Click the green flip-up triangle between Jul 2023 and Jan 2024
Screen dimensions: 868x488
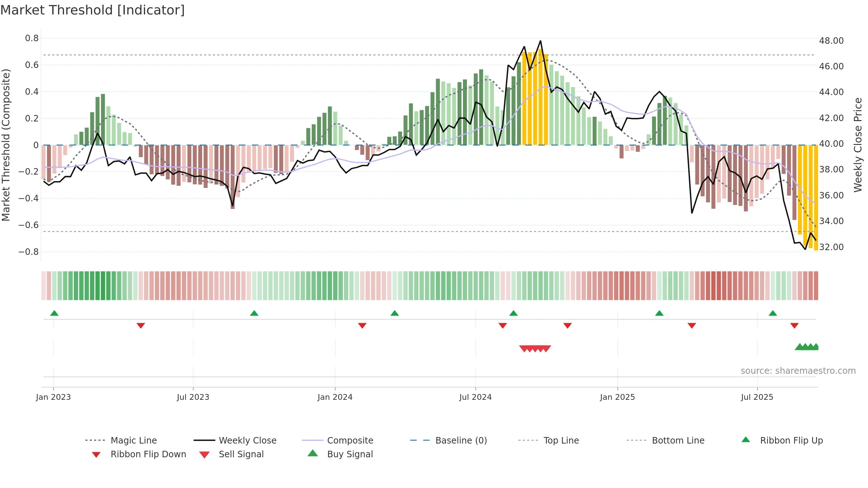coord(254,313)
